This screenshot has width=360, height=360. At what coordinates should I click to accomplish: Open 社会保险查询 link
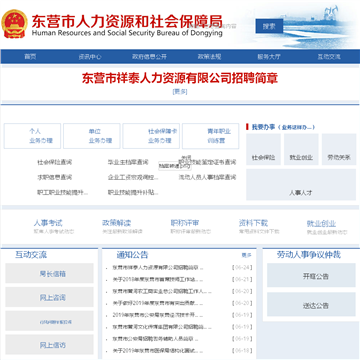tap(54, 162)
